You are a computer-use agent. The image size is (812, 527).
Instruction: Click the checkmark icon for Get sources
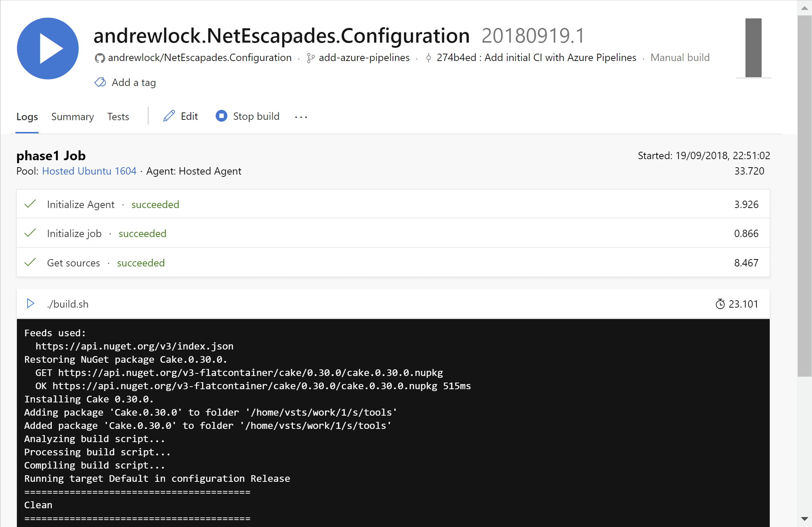coord(30,262)
